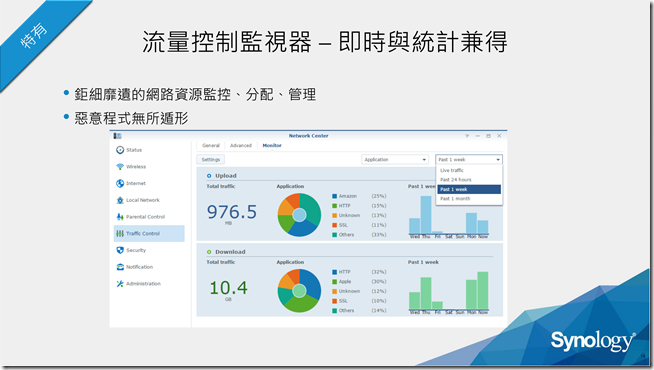The height and width of the screenshot is (370, 654).
Task: Select the Monitor tab
Action: point(272,146)
